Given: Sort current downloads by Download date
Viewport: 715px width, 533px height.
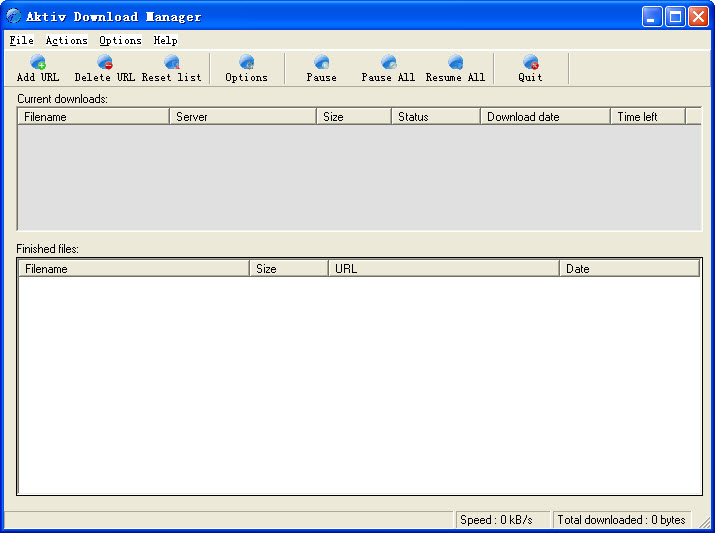Looking at the screenshot, I should click(x=545, y=117).
